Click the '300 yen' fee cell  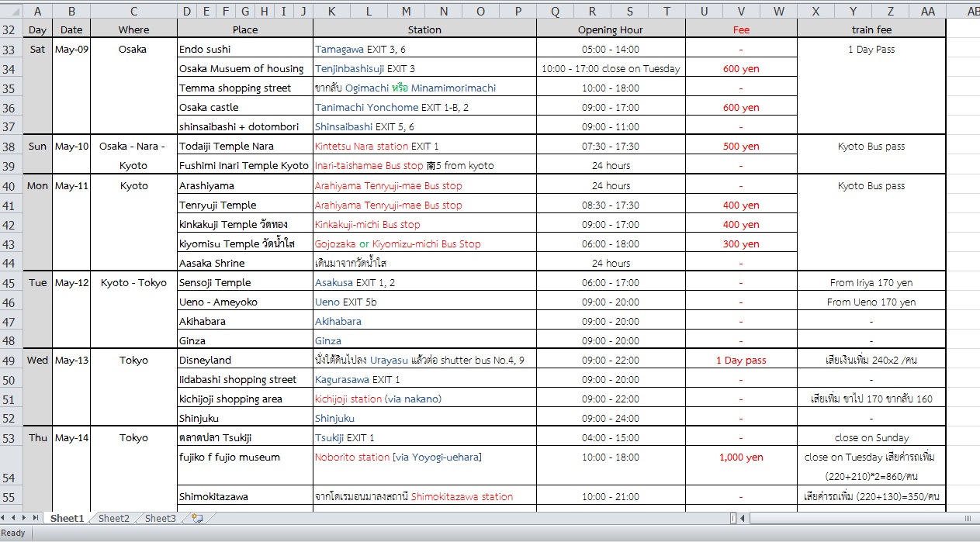(741, 243)
